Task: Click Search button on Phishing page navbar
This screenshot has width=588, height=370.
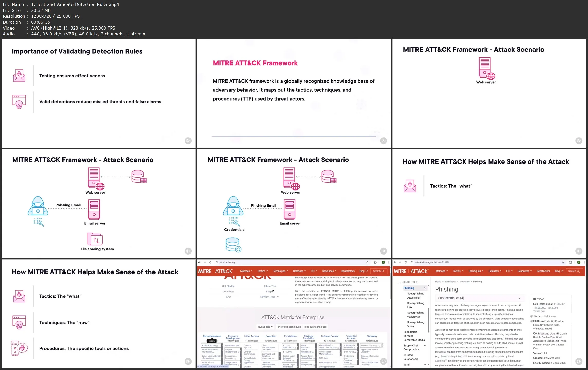Action: click(x=574, y=271)
